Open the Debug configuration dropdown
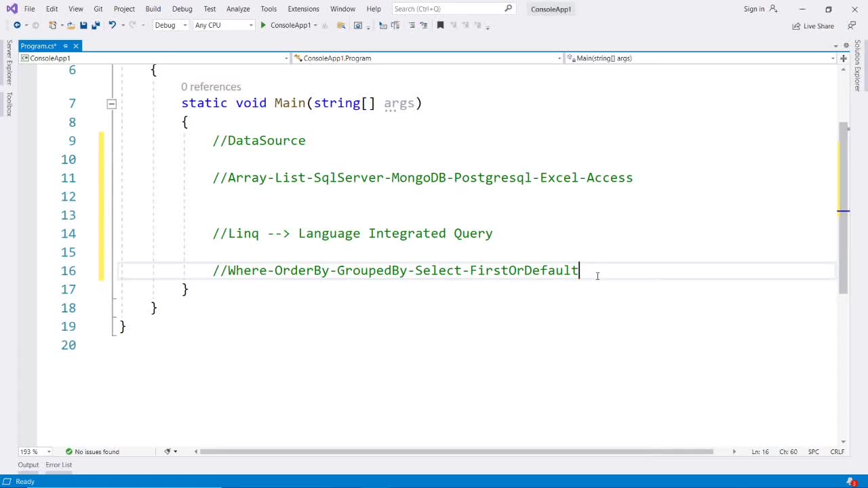This screenshot has height=488, width=868. click(x=170, y=25)
